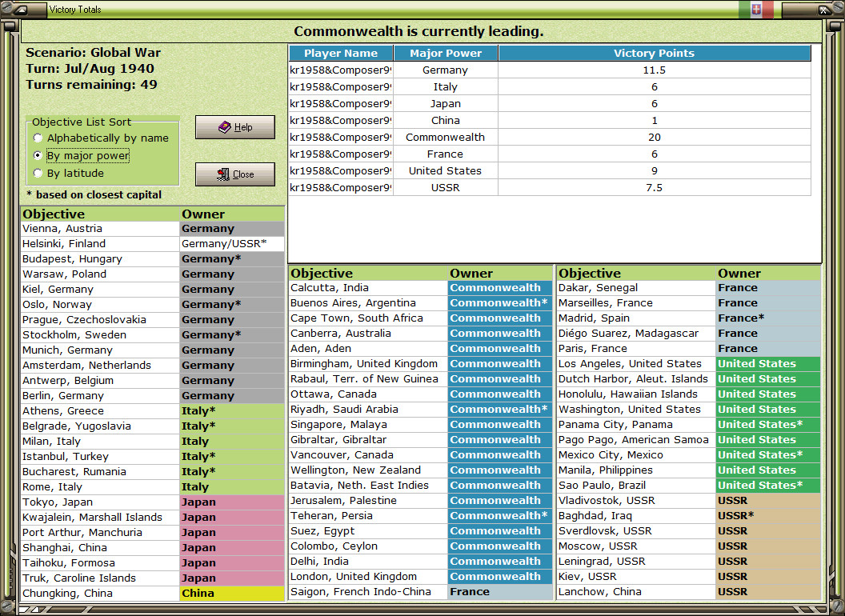The width and height of the screenshot is (845, 616).
Task: Select Istanbul, Turkey objective
Action: pos(100,457)
